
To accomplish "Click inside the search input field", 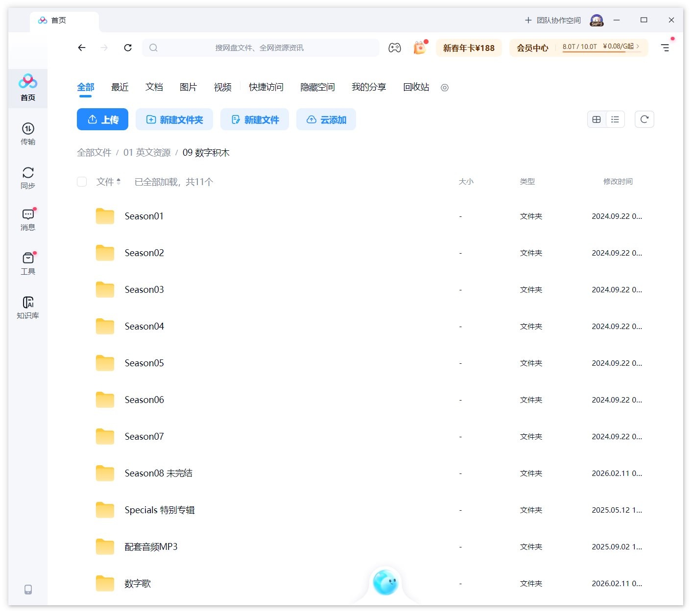I will click(260, 47).
